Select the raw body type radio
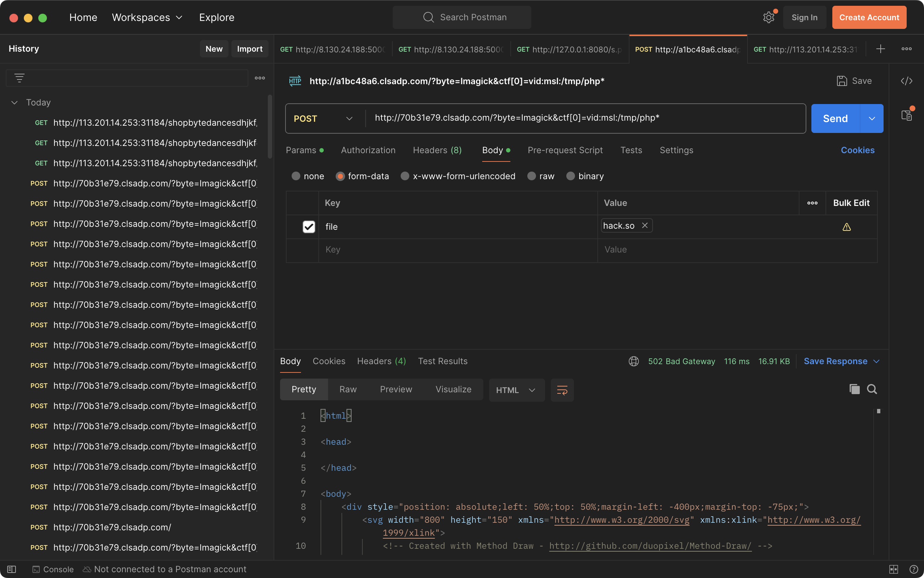The image size is (924, 578). click(532, 176)
